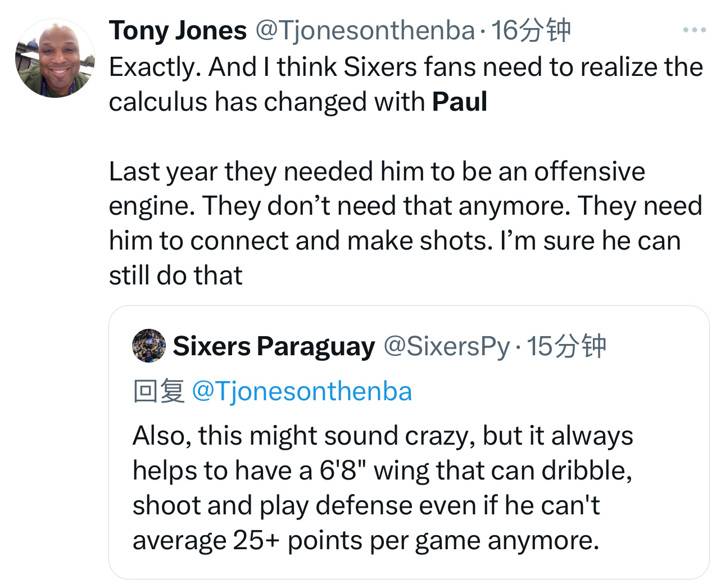Click the bold word Paul

(460, 102)
